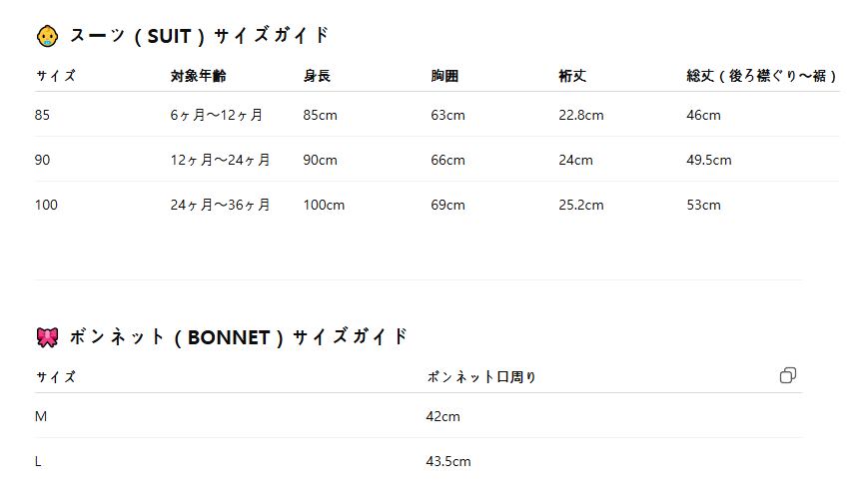Select the スーツ (SUIT) サイズガイド heading
The width and height of the screenshot is (865, 504).
click(x=199, y=36)
